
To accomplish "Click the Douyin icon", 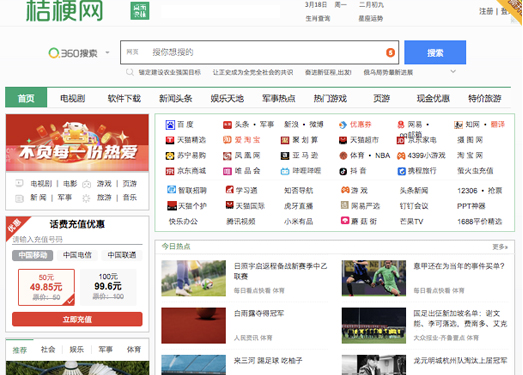I will coord(343,171).
